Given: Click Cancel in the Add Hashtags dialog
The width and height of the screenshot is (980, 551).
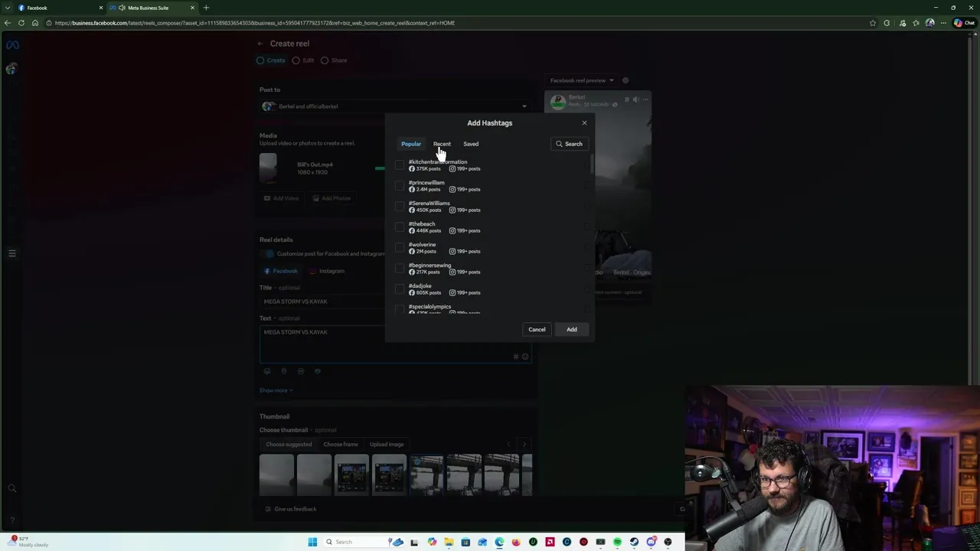Looking at the screenshot, I should [x=537, y=329].
